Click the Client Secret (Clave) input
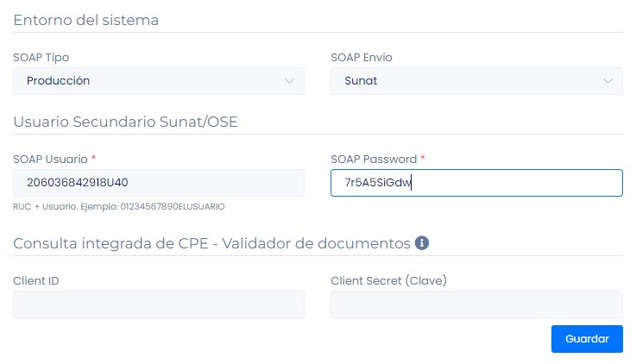The width and height of the screenshot is (636, 364). coord(475,304)
